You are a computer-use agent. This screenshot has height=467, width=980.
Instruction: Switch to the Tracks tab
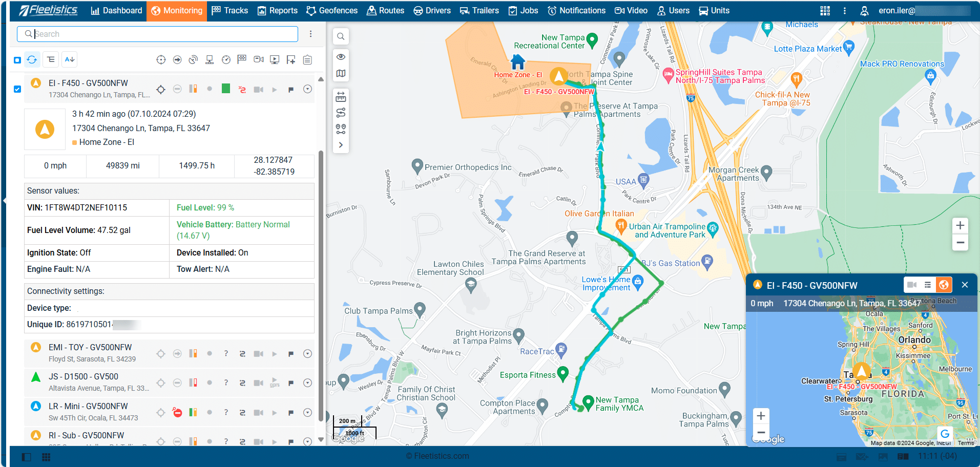pyautogui.click(x=230, y=10)
